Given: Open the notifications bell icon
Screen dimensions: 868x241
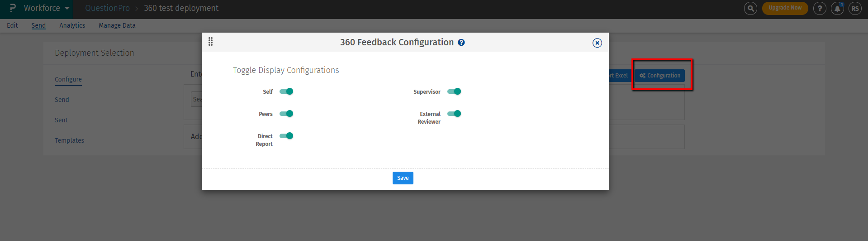Looking at the screenshot, I should (x=837, y=8).
